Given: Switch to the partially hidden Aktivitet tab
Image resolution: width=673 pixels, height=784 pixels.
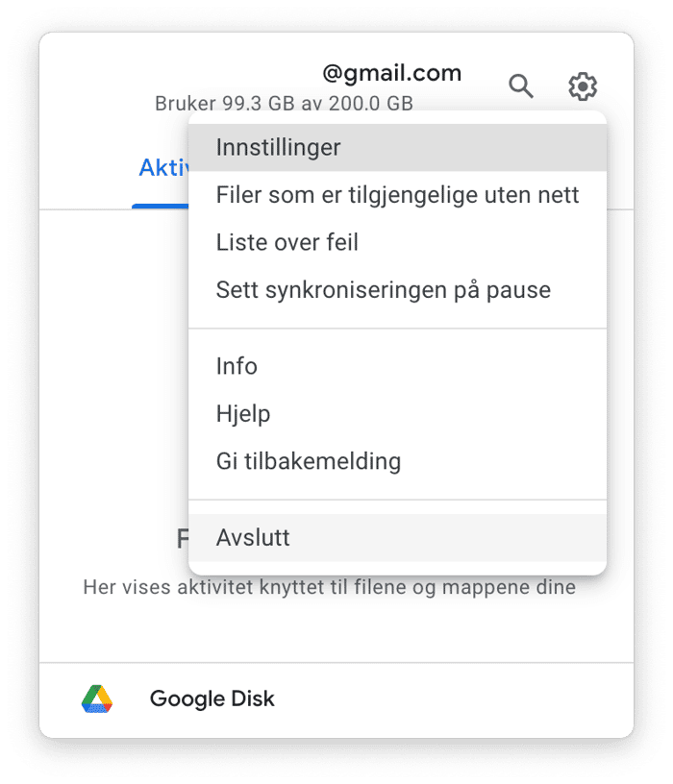Looking at the screenshot, I should (x=163, y=167).
